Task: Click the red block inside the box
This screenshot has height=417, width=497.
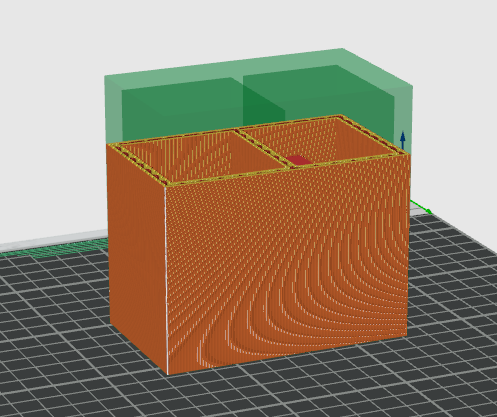Action: pyautogui.click(x=299, y=160)
